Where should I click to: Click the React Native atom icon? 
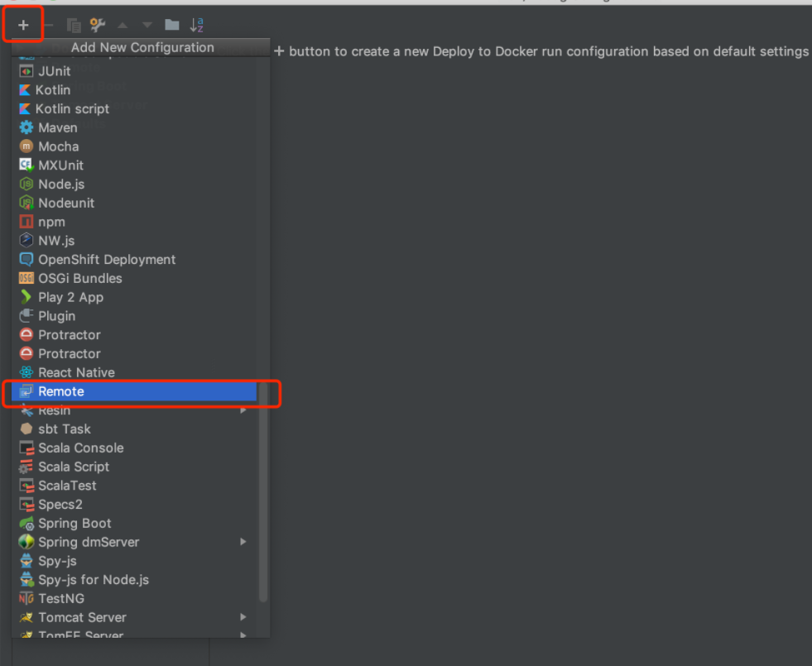pos(26,372)
